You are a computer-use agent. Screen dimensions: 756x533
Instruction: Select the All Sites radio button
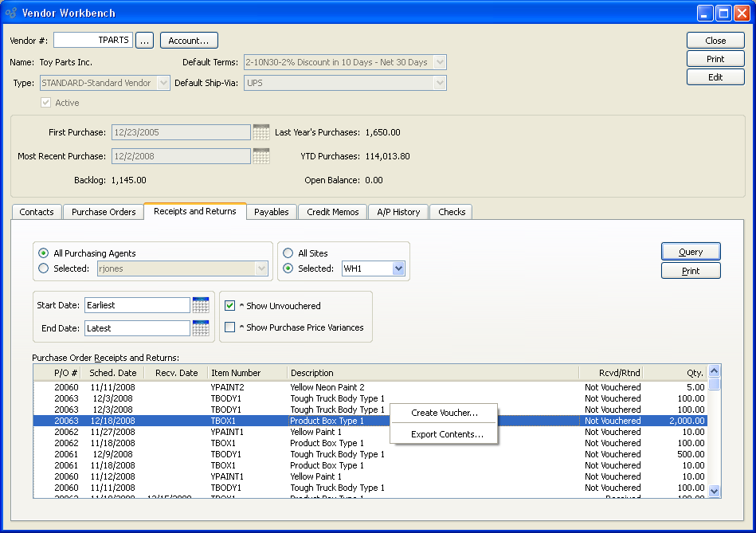tap(288, 253)
